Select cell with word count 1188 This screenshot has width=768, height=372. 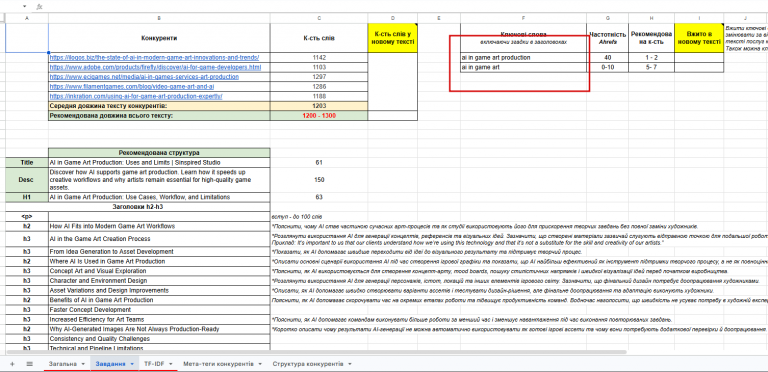(x=319, y=96)
